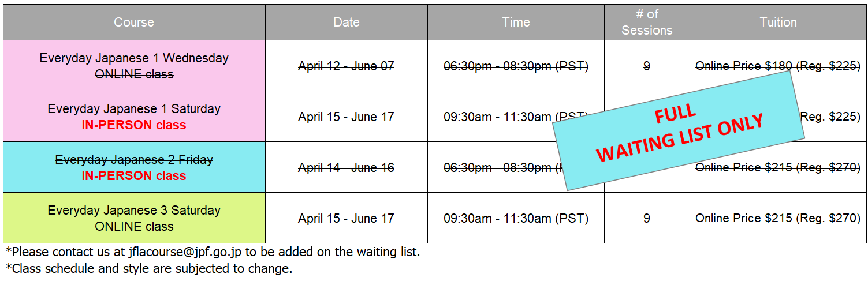Click the April 12 - June 07 date
The image size is (868, 281).
(x=346, y=66)
